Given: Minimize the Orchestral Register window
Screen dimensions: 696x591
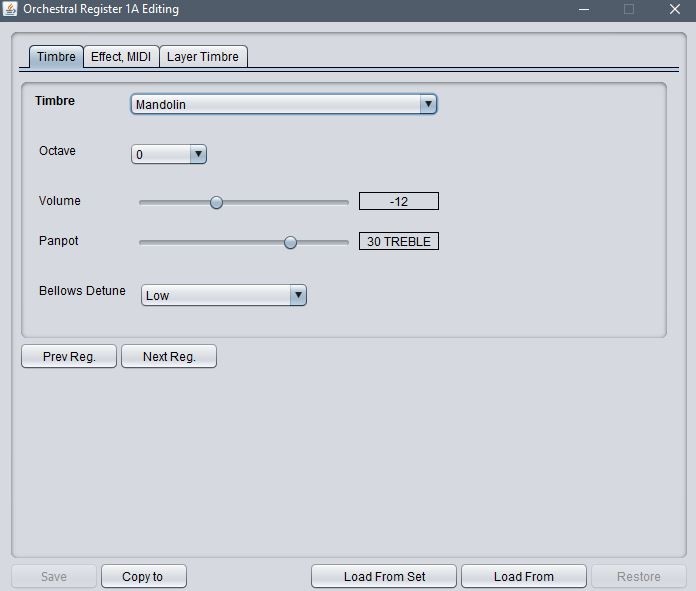Looking at the screenshot, I should (x=584, y=9).
